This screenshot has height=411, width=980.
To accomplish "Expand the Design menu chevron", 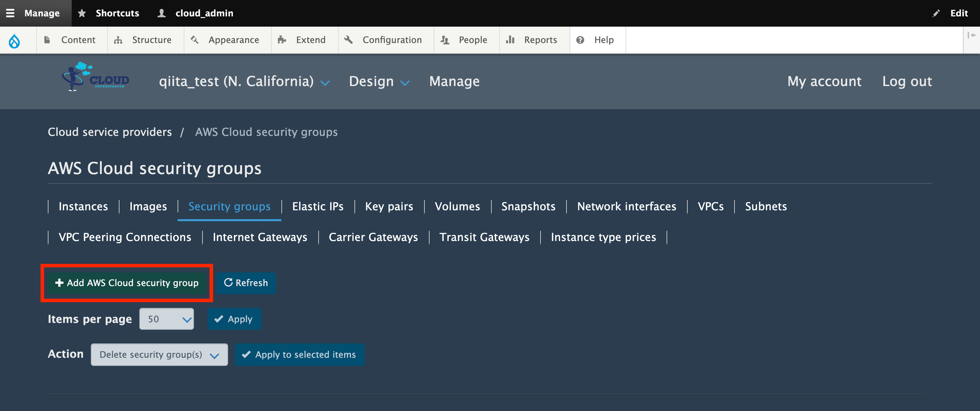I will tap(405, 82).
